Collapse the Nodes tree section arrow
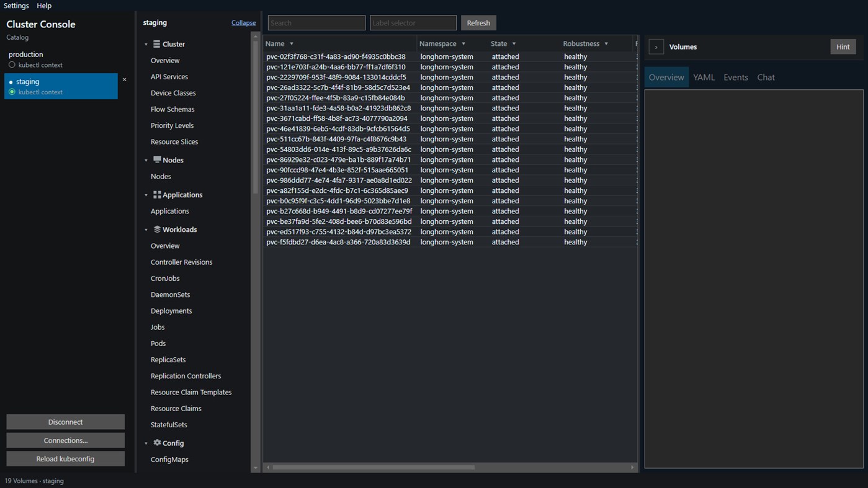The height and width of the screenshot is (488, 868). (146, 161)
